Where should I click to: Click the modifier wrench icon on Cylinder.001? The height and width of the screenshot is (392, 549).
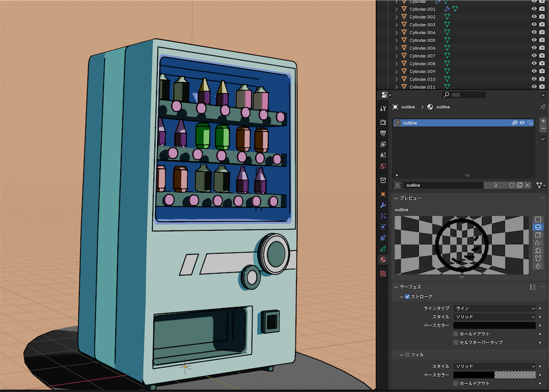tap(447, 9)
